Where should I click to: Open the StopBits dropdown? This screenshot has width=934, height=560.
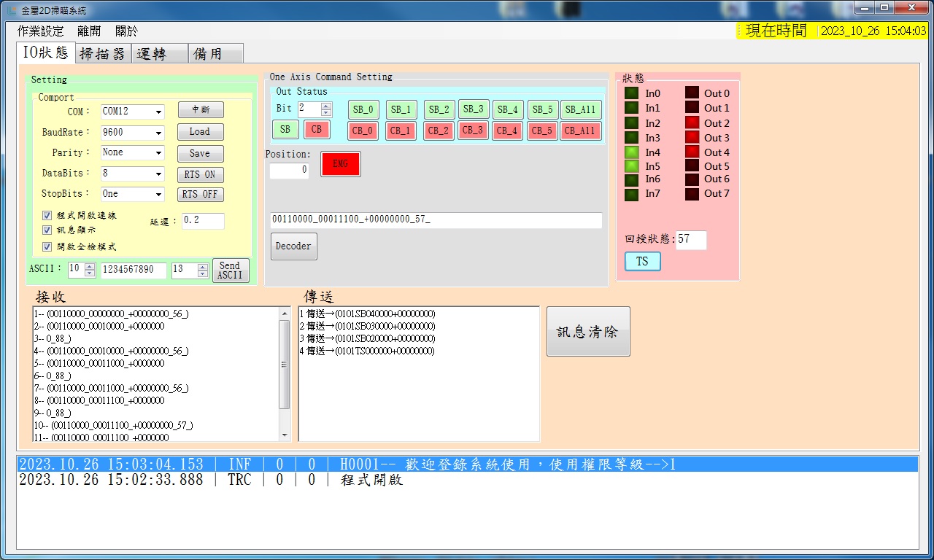pos(158,195)
